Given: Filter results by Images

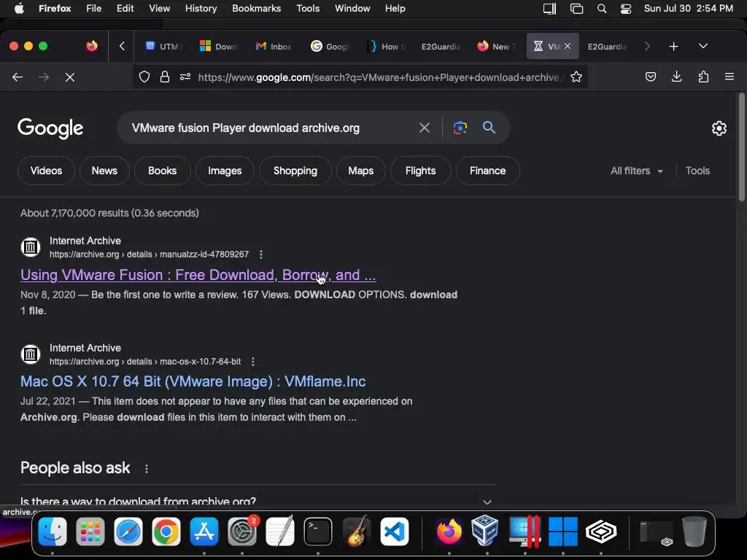Looking at the screenshot, I should click(225, 171).
